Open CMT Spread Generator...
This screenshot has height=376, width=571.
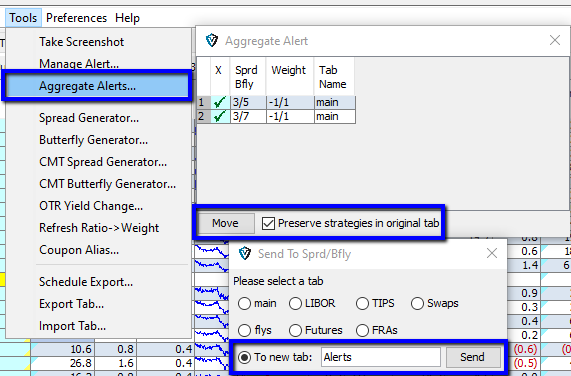coord(103,162)
